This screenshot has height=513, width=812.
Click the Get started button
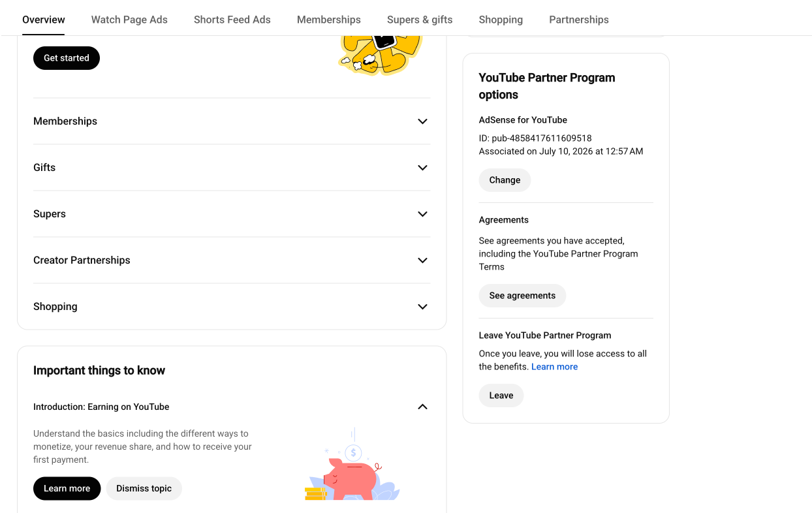[x=67, y=58]
